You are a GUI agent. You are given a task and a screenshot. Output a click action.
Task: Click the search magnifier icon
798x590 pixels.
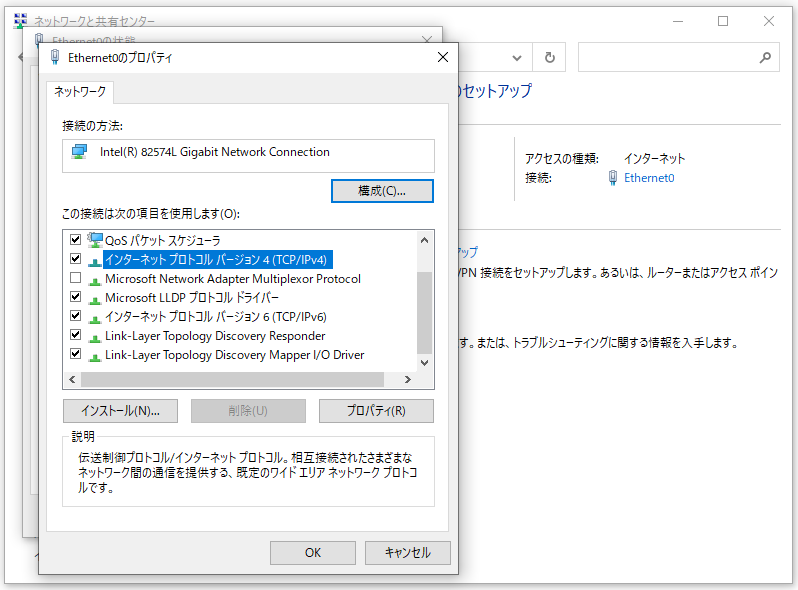pyautogui.click(x=765, y=58)
